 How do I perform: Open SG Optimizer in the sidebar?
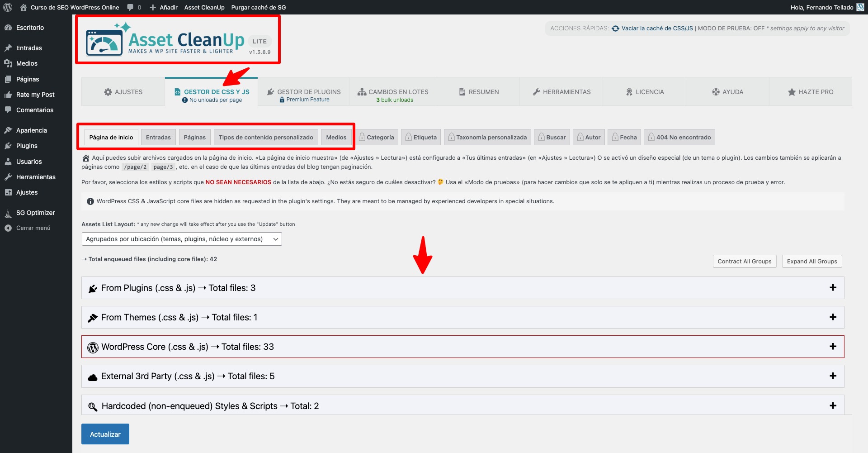click(x=35, y=213)
